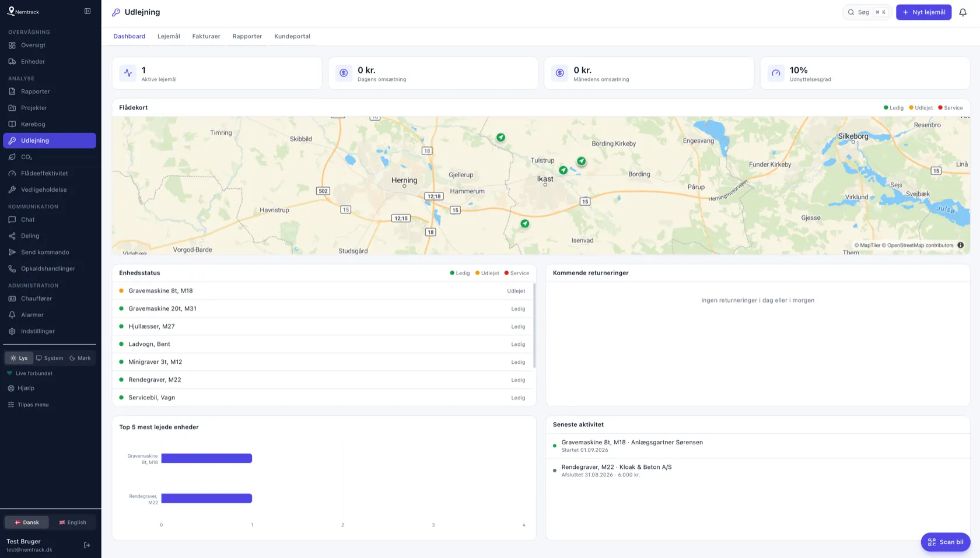Click the log out icon beside Test Bruger
The width and height of the screenshot is (980, 558).
click(x=87, y=545)
